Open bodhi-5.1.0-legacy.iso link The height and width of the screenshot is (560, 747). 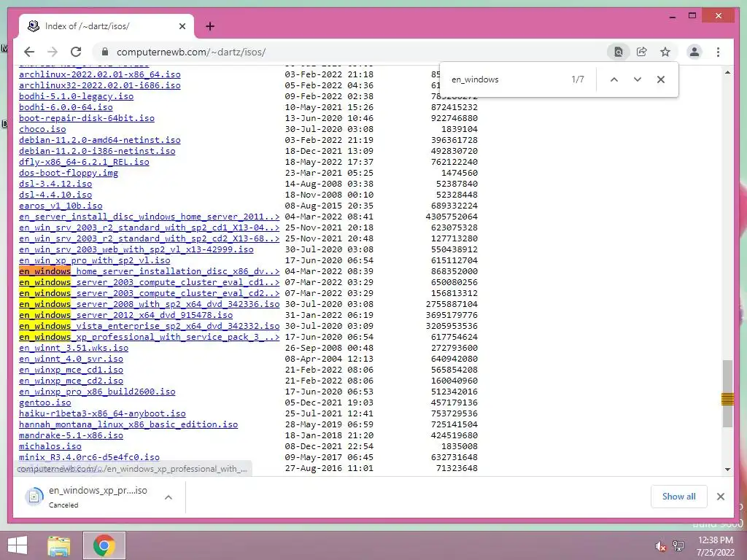76,96
